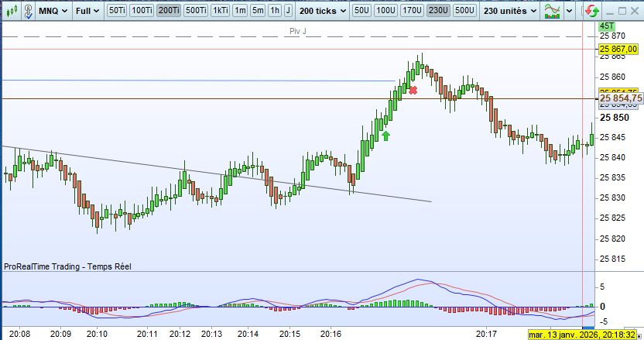Viewport: 644px width, 340px height.
Task: Click the 20:17 time axis label
Action: [487, 334]
